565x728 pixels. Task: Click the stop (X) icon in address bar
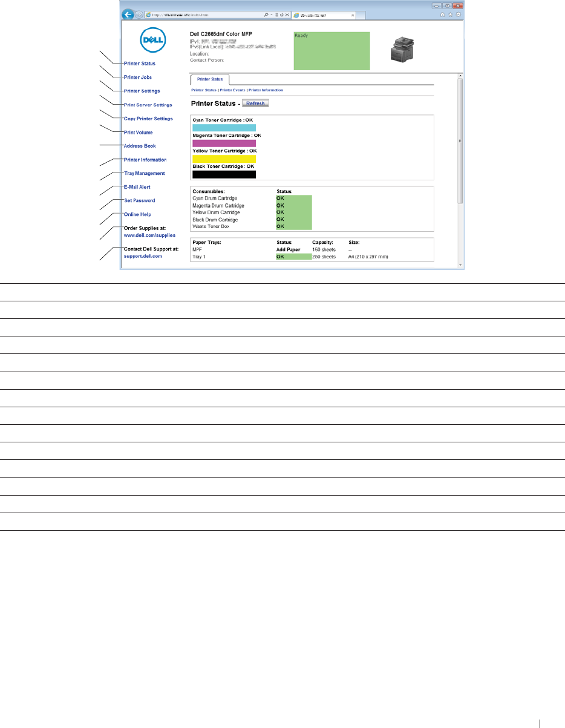click(287, 15)
